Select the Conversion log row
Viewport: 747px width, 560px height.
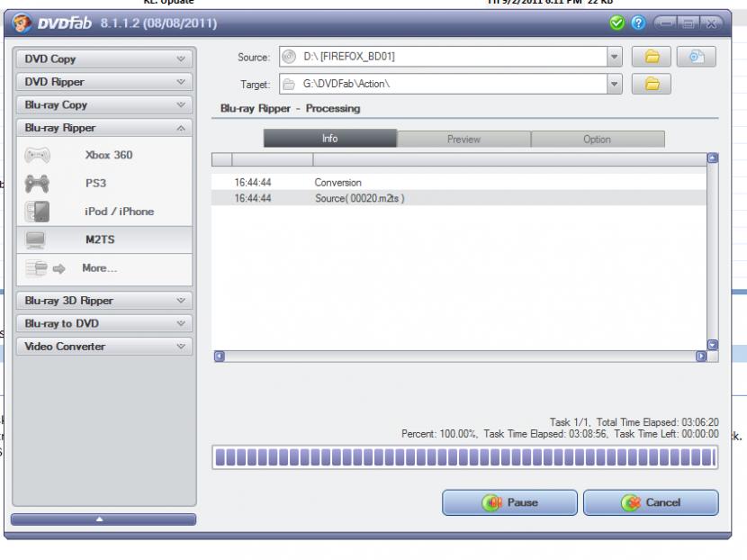tap(459, 183)
